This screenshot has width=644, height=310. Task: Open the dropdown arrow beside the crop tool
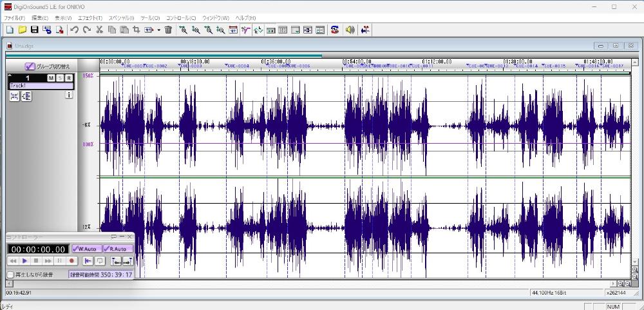coord(158,30)
